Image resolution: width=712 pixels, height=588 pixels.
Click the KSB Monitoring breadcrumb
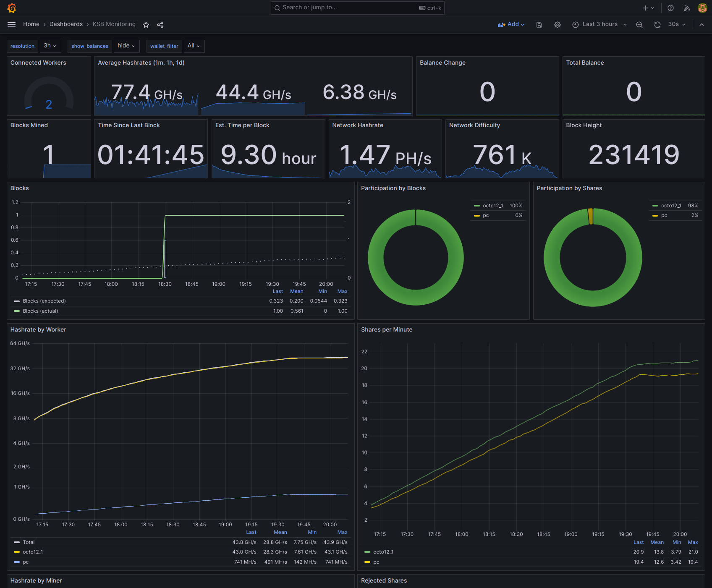(114, 24)
